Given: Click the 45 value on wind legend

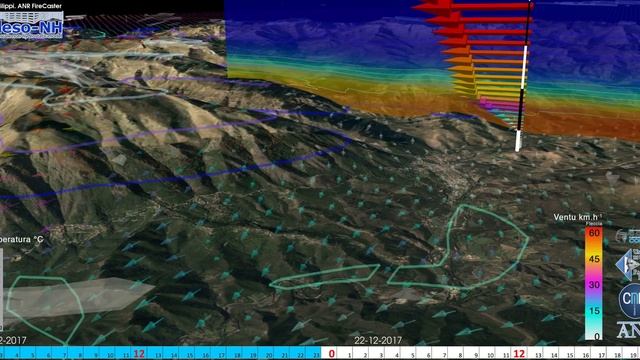Looking at the screenshot, I should point(594,259).
